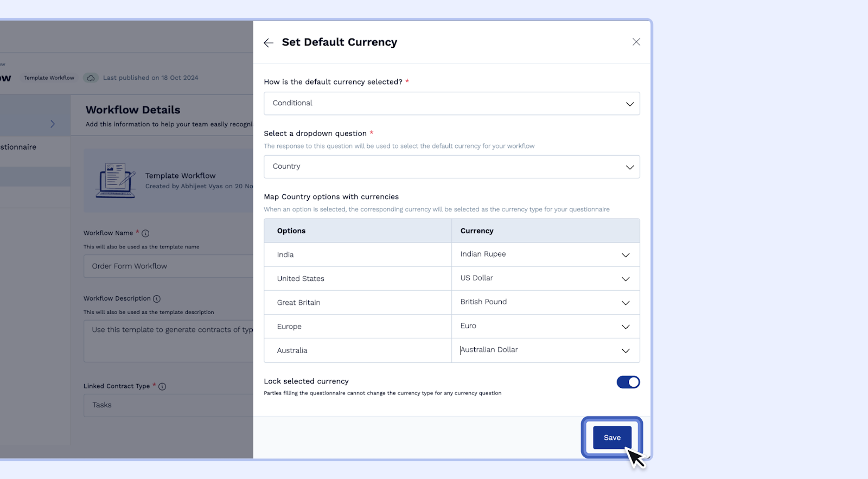Click the 'India' option cell

point(358,254)
